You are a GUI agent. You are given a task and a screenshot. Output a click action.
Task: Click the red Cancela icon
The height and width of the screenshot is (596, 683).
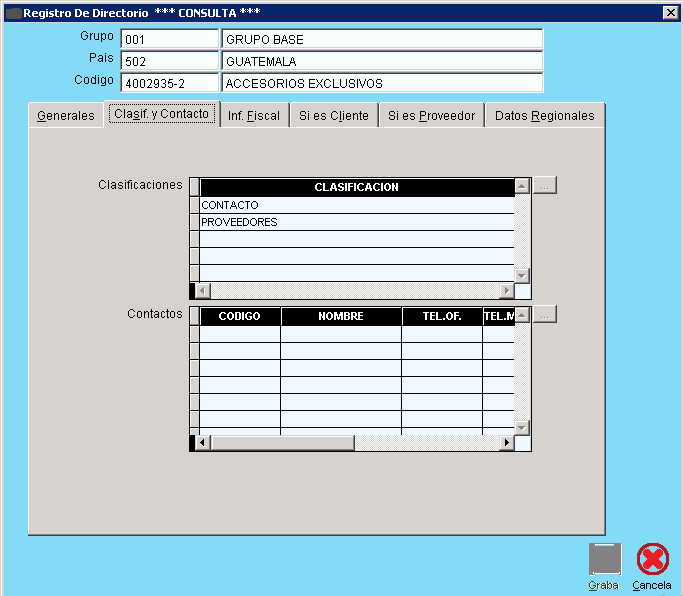[652, 559]
